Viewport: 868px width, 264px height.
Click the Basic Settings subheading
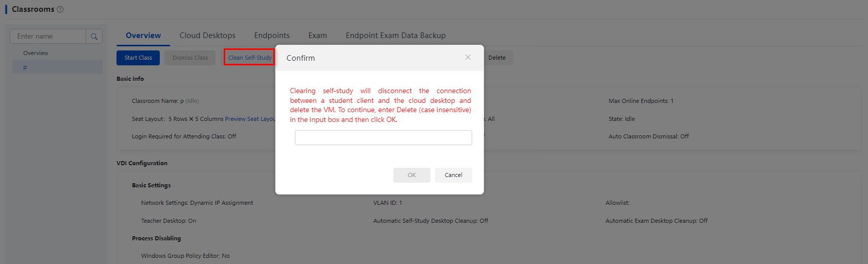coord(151,185)
